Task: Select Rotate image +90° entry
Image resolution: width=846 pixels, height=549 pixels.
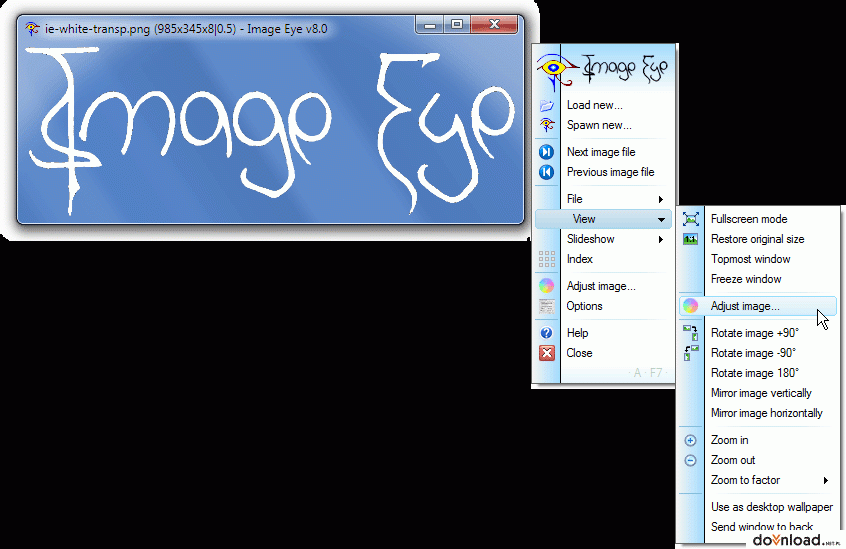Action: [x=758, y=333]
